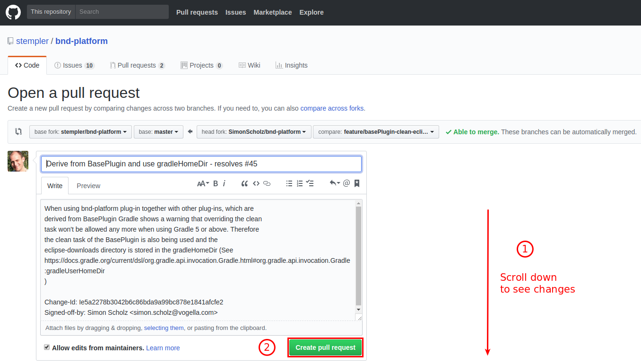Open the saved replies dropdown
The width and height of the screenshot is (641, 364).
335,183
